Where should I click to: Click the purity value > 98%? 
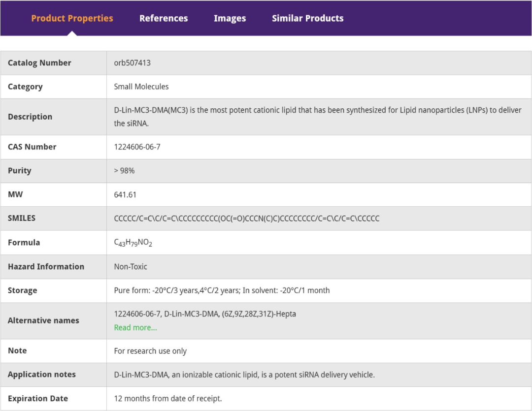pos(124,171)
